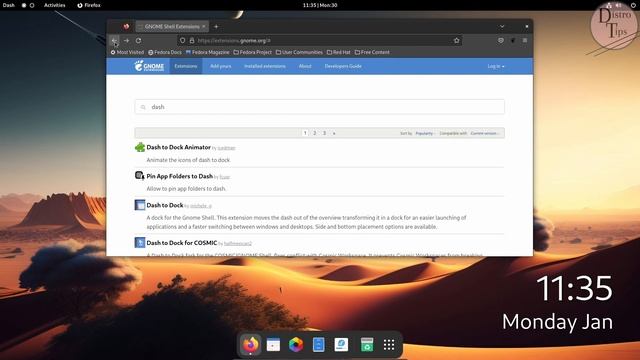
Task: Expand the Fedora Project bookmark folder
Action: click(x=253, y=52)
